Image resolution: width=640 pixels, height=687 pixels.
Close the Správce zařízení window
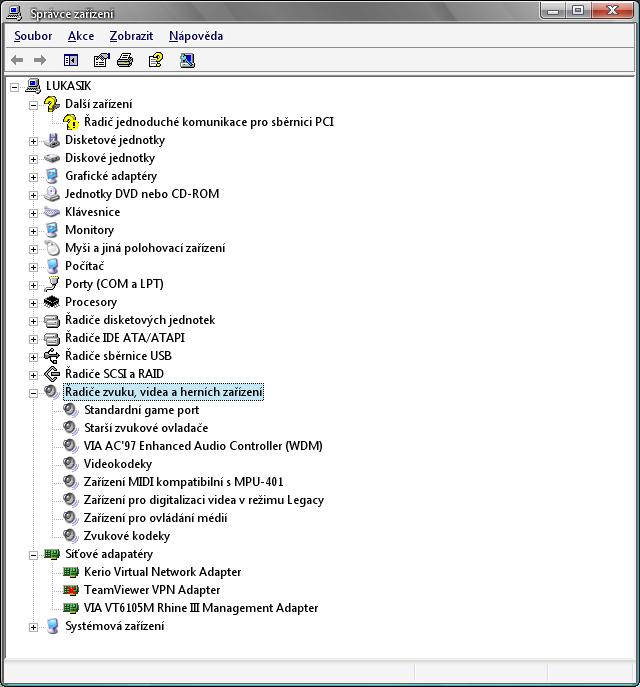612,11
